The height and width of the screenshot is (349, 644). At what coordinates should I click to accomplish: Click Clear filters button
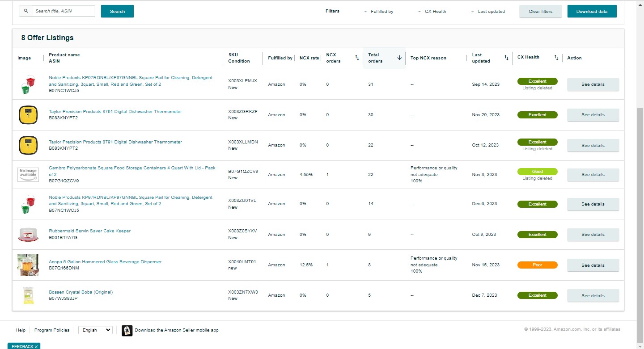541,11
